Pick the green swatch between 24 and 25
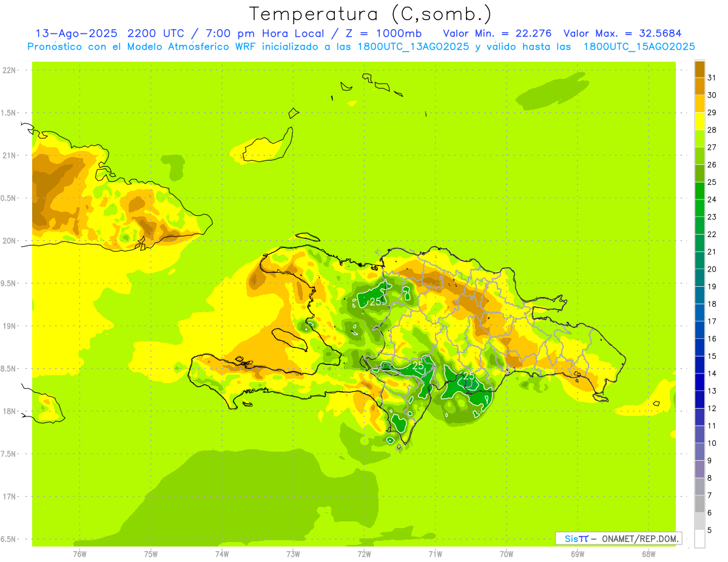This screenshot has width=728, height=562. pos(699,190)
